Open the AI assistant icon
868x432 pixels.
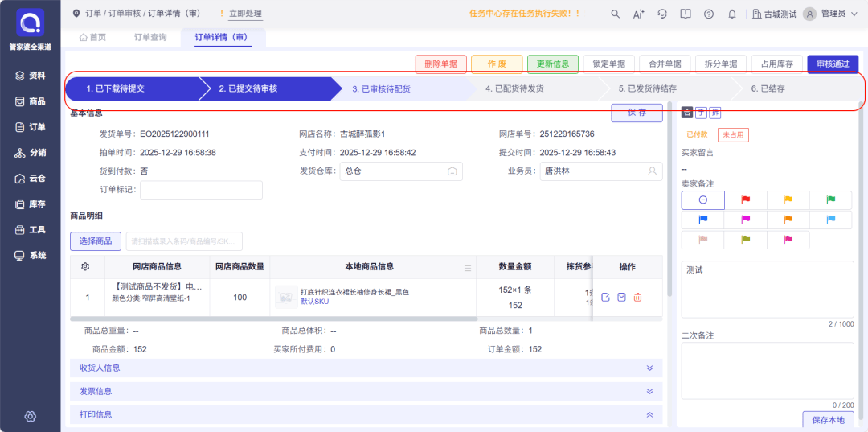(x=639, y=14)
